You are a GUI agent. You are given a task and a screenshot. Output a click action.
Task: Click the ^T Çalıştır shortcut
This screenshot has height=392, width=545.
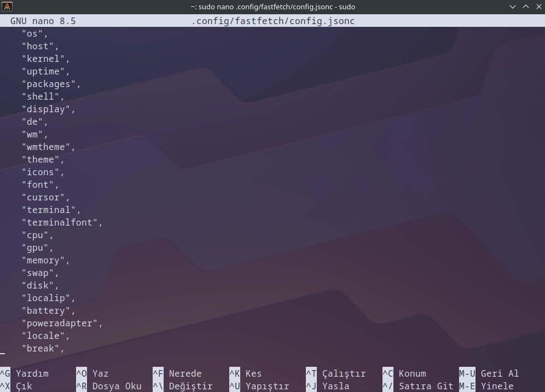[x=336, y=373]
